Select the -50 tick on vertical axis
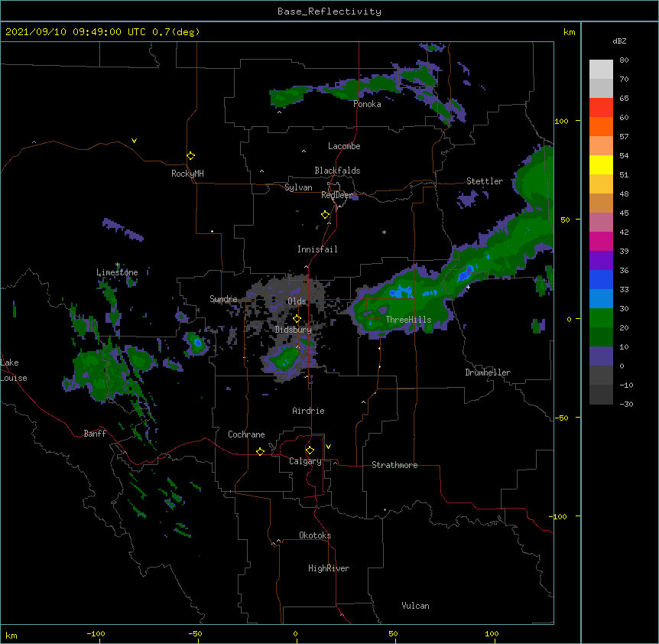This screenshot has height=644, width=659. (561, 418)
